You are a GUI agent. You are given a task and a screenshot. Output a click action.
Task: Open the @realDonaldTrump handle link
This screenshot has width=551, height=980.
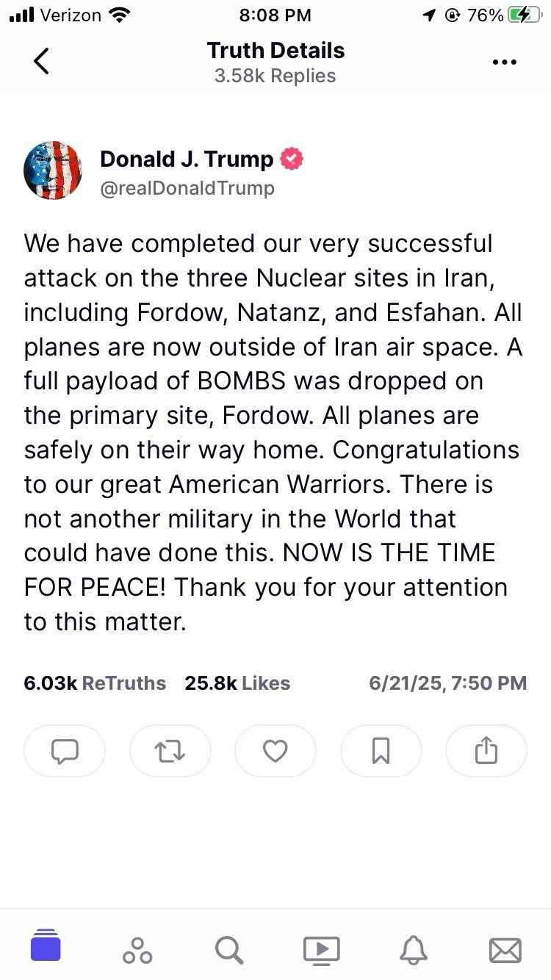(x=187, y=188)
